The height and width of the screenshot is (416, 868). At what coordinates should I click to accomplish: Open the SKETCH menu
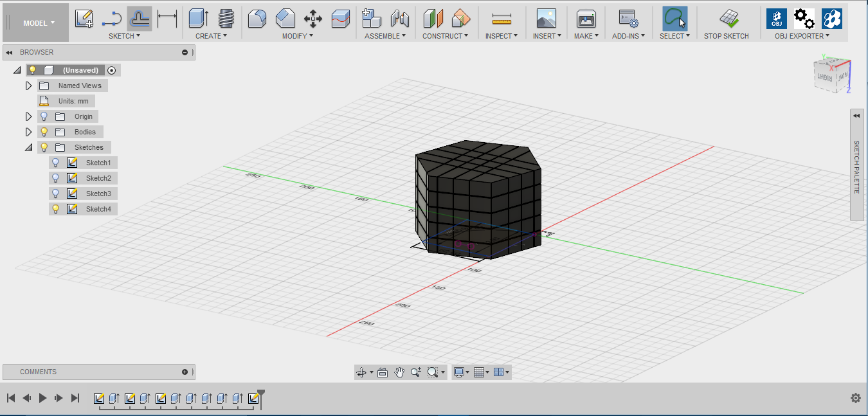[124, 36]
